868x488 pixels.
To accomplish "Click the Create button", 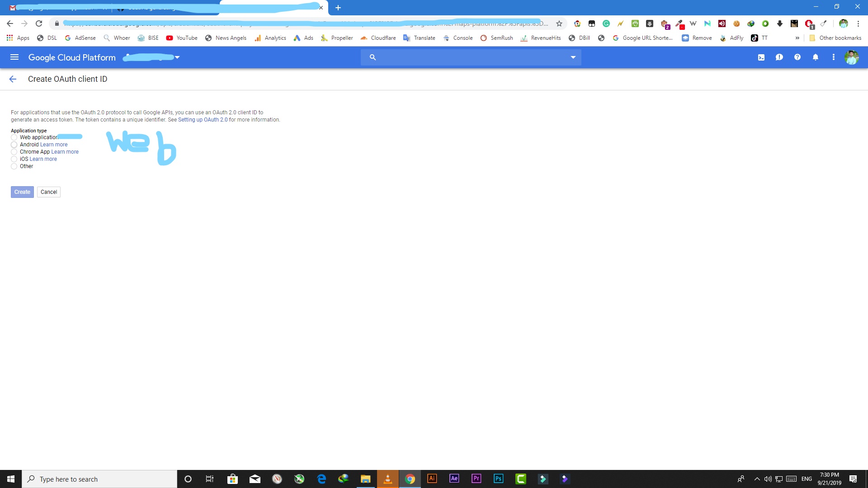I will 22,192.
